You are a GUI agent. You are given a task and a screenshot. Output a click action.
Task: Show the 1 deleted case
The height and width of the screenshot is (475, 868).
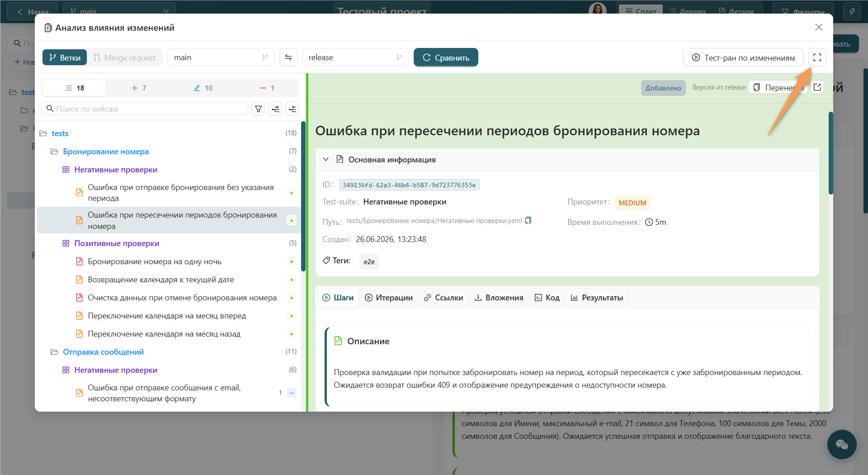click(x=267, y=88)
